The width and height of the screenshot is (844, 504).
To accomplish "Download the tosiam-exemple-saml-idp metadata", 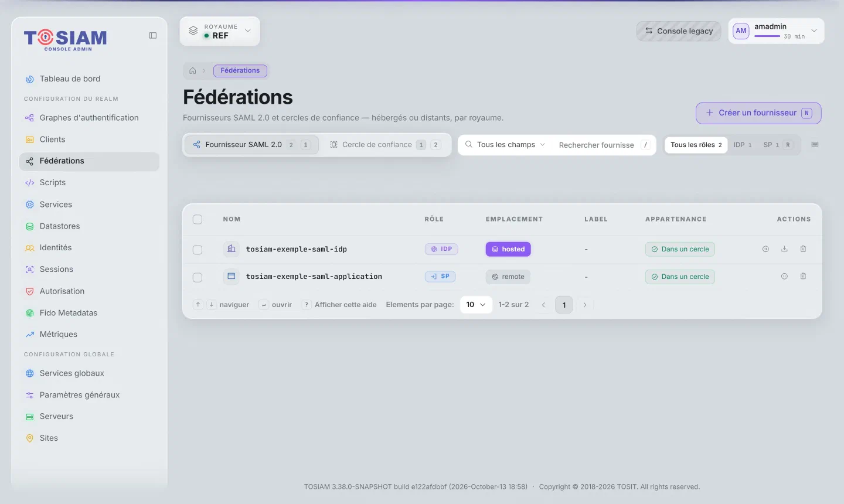I will point(784,249).
